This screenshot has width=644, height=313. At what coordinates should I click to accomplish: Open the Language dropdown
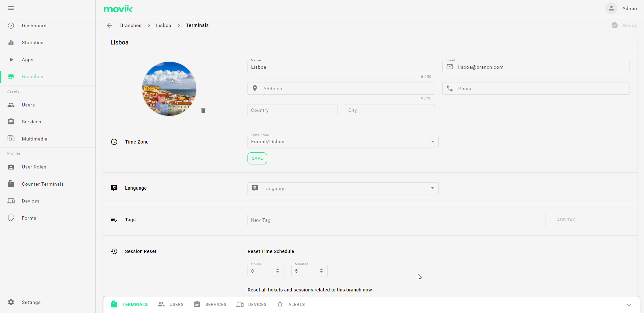343,188
